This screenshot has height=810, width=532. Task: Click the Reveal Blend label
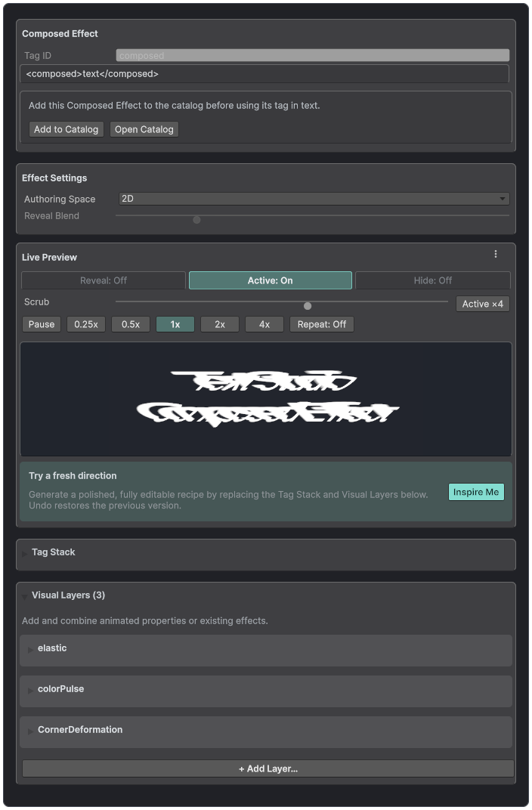click(51, 216)
